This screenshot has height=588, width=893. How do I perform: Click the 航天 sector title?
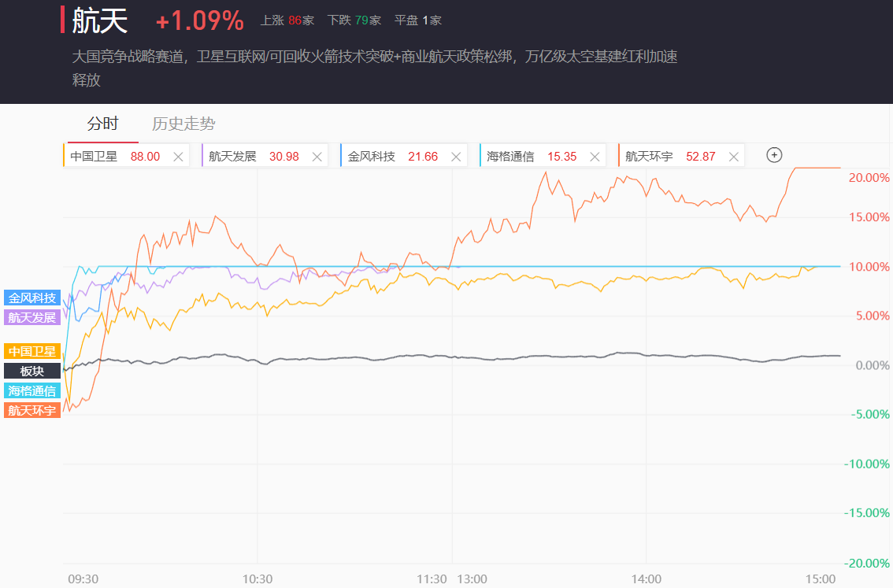click(x=100, y=21)
